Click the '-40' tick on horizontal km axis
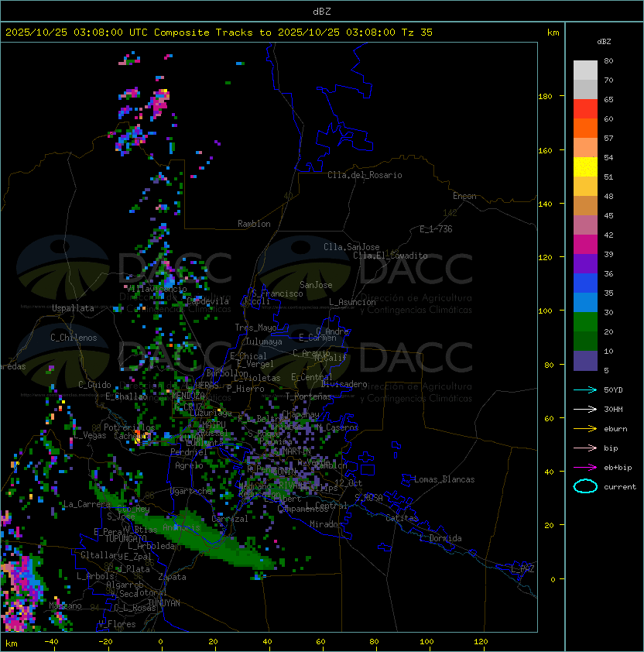 pyautogui.click(x=51, y=642)
